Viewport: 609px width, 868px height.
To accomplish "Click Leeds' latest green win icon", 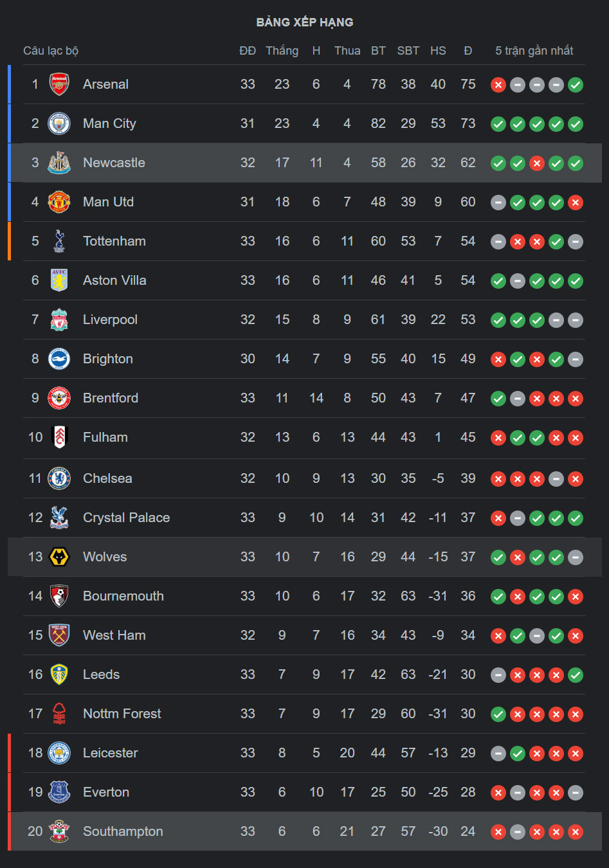I will 576,675.
